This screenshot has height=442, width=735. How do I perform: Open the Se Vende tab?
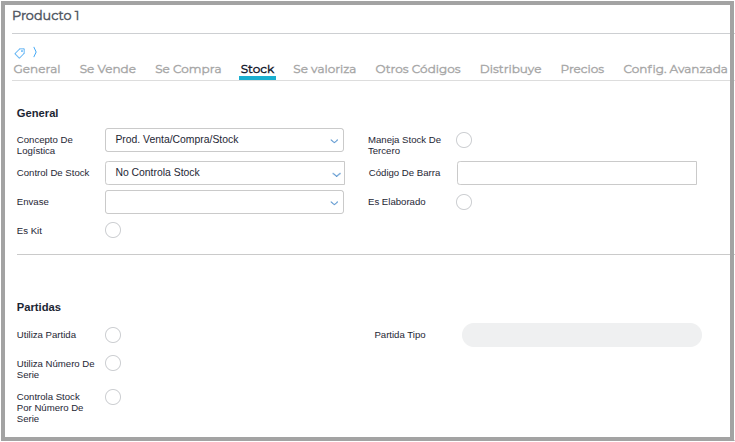[x=108, y=69]
